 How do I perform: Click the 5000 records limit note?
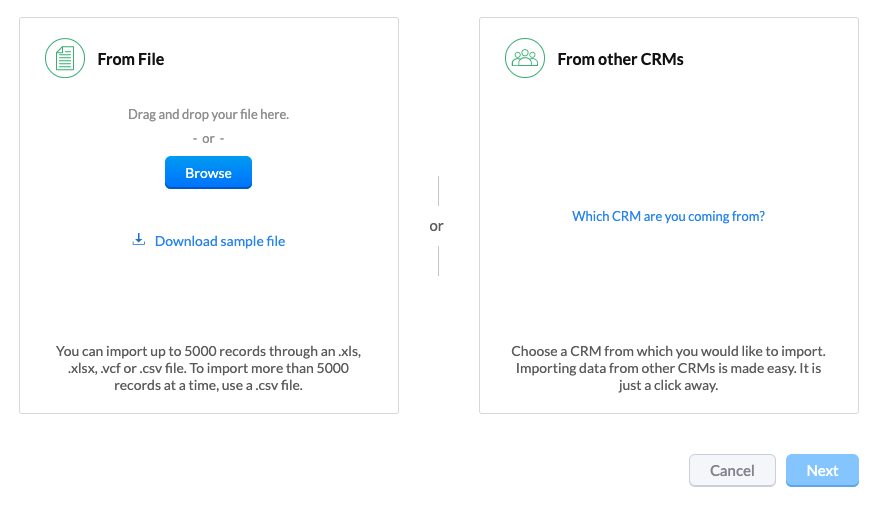coord(208,368)
